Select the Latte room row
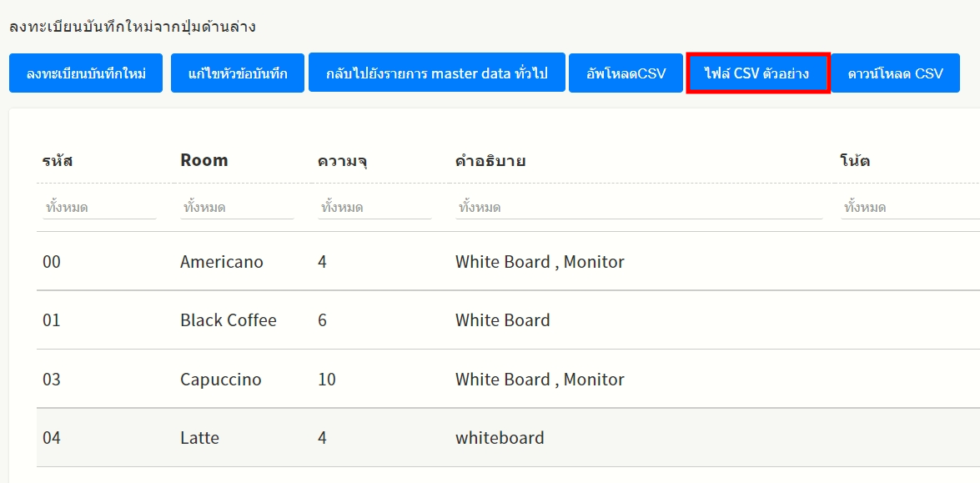This screenshot has height=483, width=980. tap(199, 438)
